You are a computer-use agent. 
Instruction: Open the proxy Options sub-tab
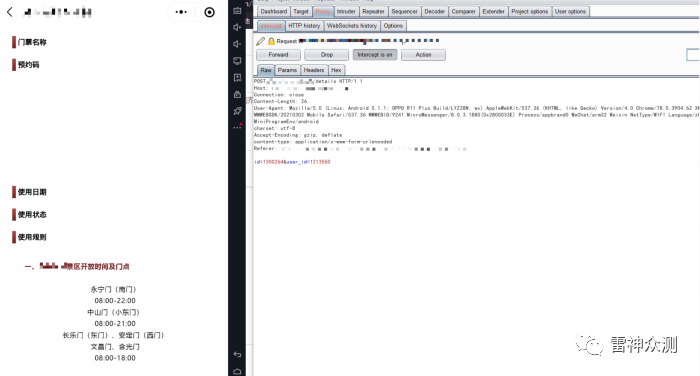point(393,26)
